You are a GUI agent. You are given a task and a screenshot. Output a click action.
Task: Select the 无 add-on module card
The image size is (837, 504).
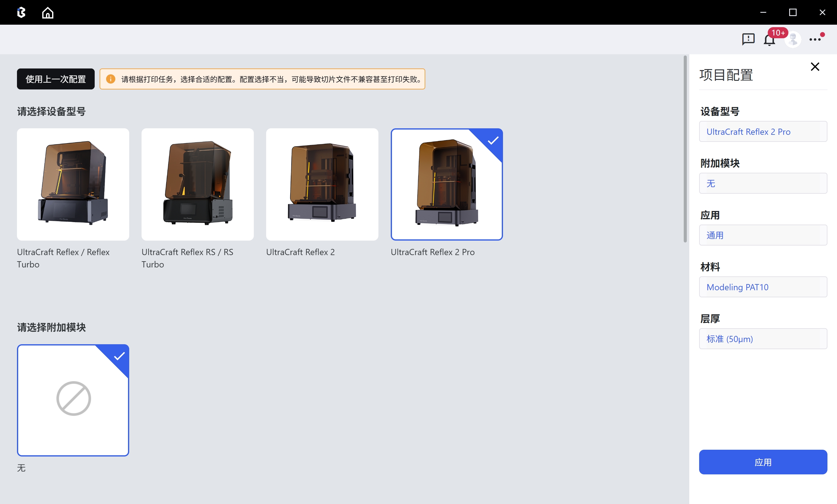(73, 400)
